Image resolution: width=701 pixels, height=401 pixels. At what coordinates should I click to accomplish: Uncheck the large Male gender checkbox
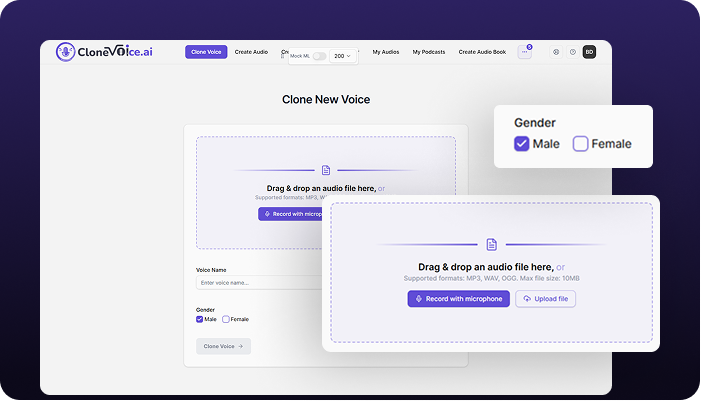(x=521, y=144)
